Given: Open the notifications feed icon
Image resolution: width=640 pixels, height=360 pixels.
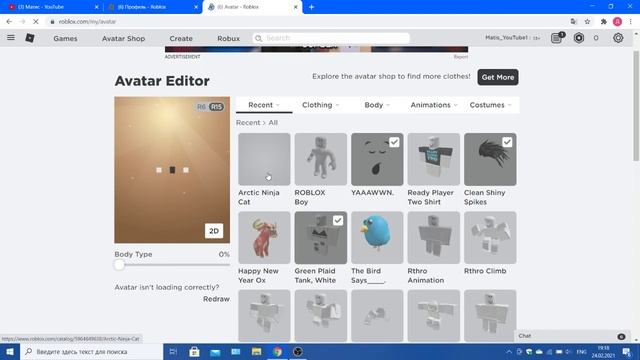Looking at the screenshot, I should coord(556,38).
